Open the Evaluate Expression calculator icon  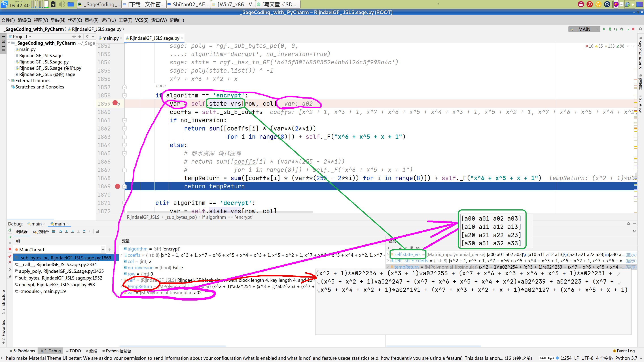[x=97, y=231]
